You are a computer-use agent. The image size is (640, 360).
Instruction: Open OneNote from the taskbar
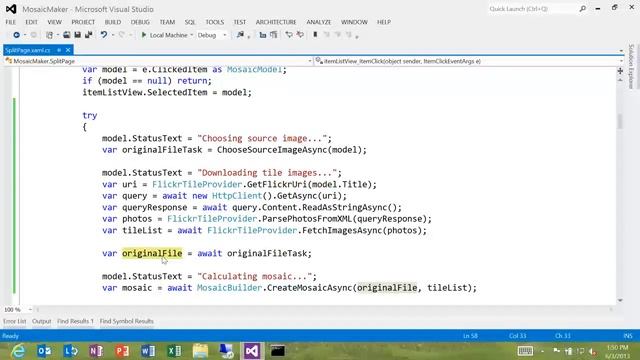click(96, 351)
